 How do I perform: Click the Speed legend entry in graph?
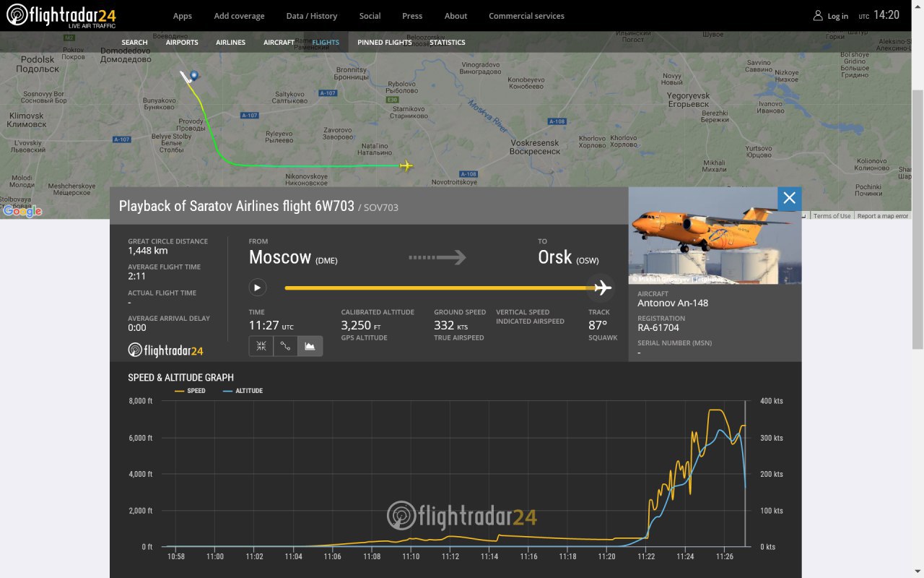click(x=191, y=391)
